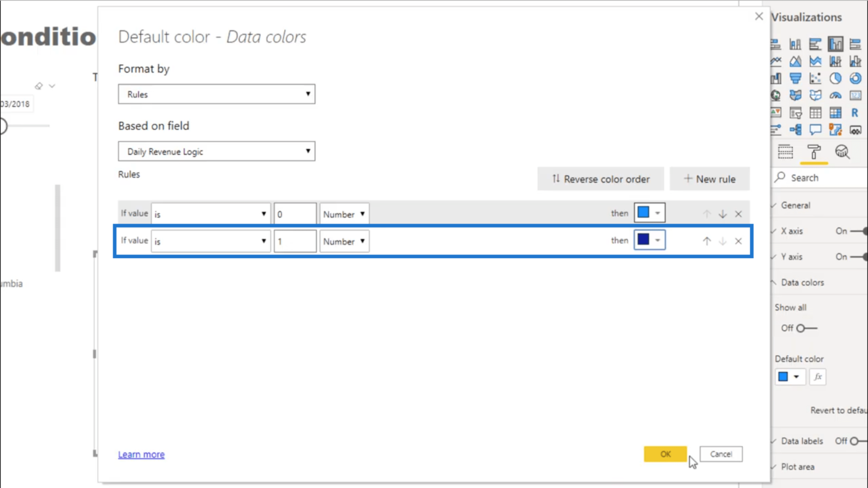Select the scatter chart visual

815,78
